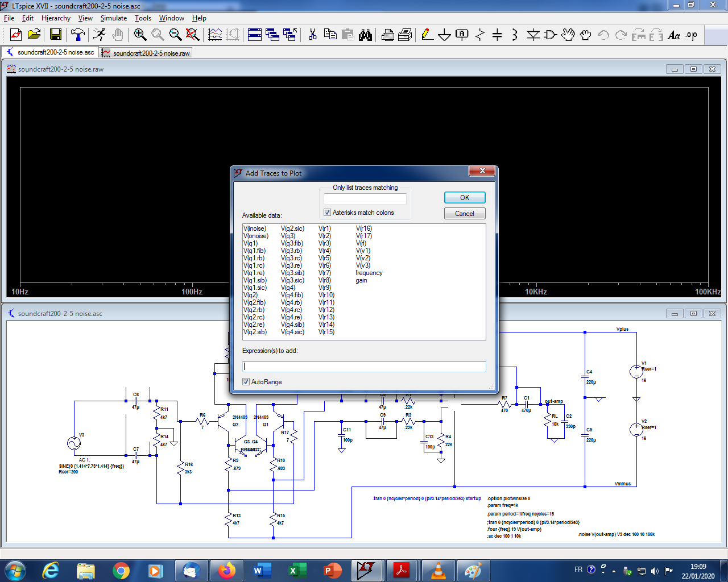Screen dimensions: 728x582
Task: Select V(r15) trace in the list
Action: pos(326,332)
